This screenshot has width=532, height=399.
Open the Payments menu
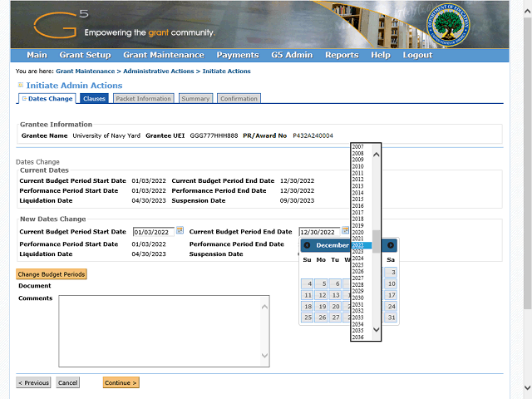pos(237,55)
